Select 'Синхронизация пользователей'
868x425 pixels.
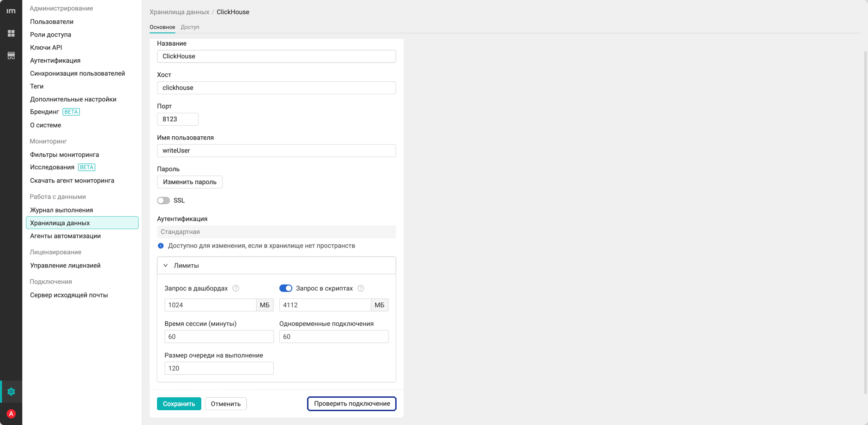click(x=78, y=73)
